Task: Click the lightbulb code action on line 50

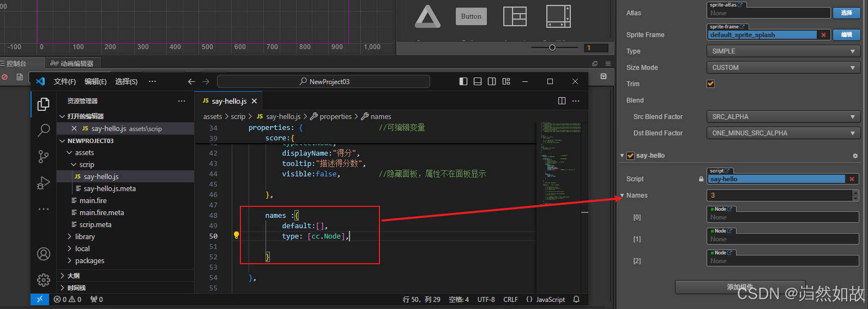Action: [237, 235]
